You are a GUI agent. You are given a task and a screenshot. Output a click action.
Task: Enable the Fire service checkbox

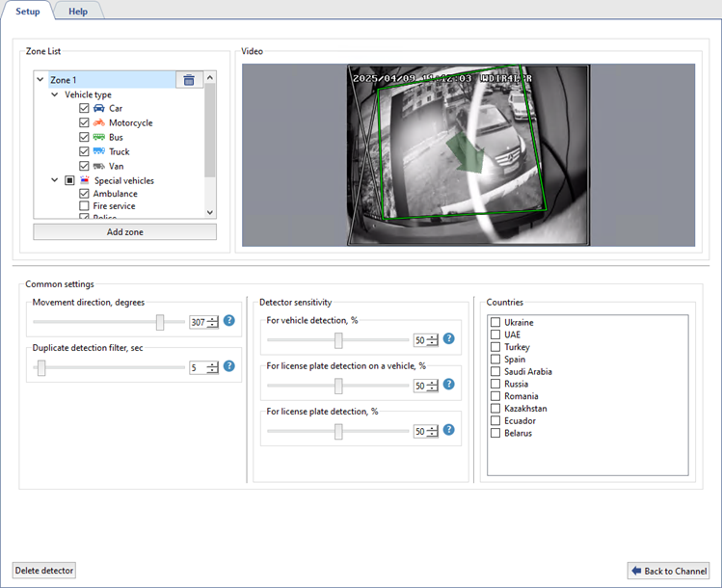(x=85, y=206)
